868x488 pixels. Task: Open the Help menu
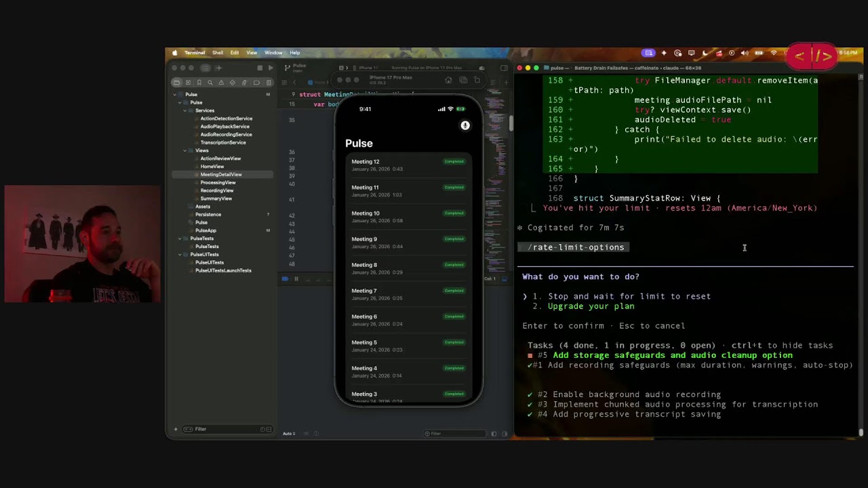[x=295, y=53]
